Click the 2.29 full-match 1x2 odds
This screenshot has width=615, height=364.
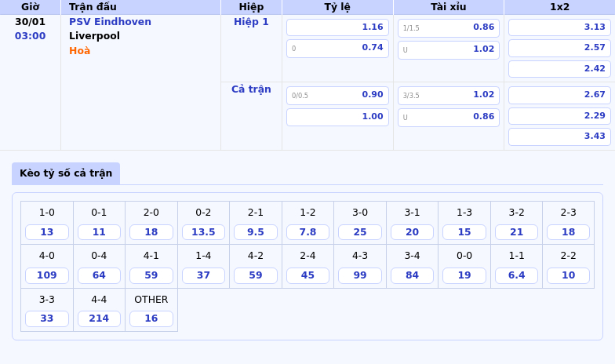click(x=559, y=116)
